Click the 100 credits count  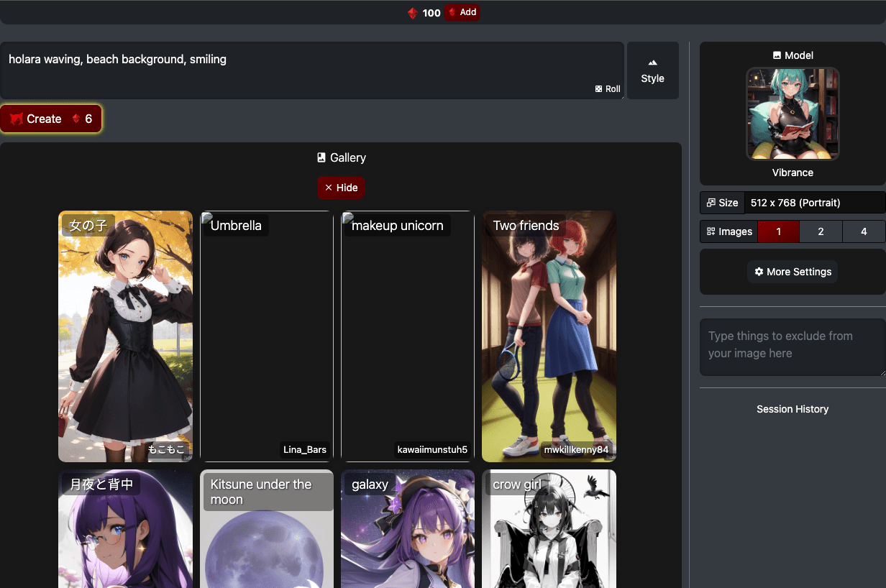[431, 13]
